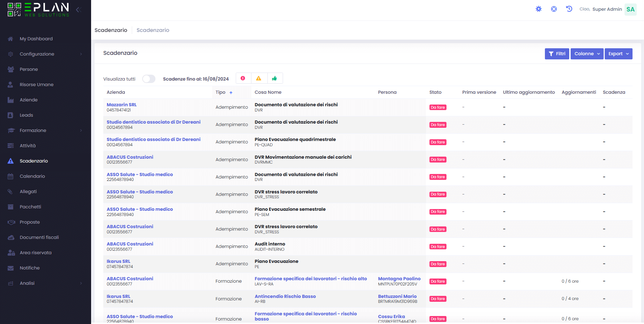Click the Documenti fiscali icon
The height and width of the screenshot is (324, 644).
[x=11, y=238]
